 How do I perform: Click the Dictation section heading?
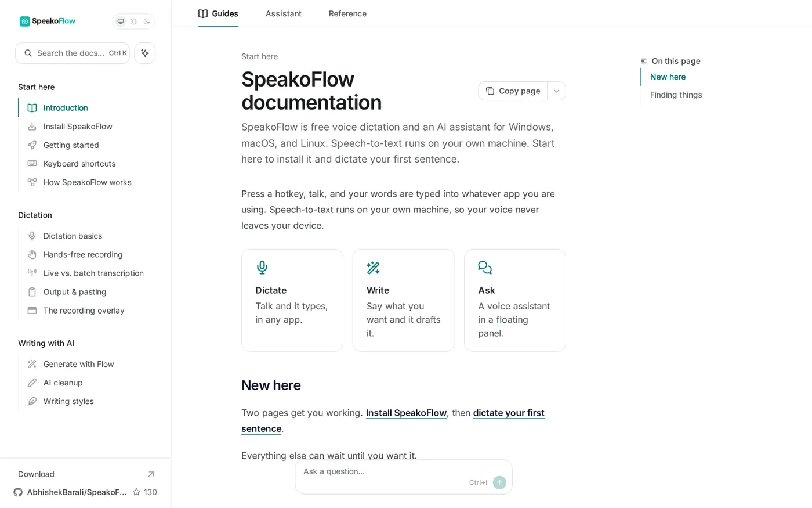pyautogui.click(x=35, y=215)
